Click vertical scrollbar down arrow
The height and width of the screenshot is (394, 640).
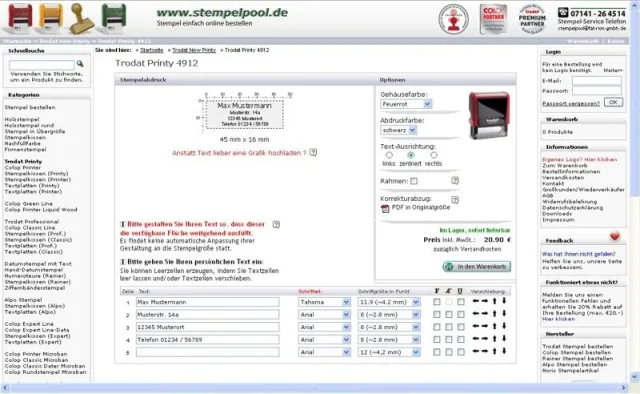point(634,377)
